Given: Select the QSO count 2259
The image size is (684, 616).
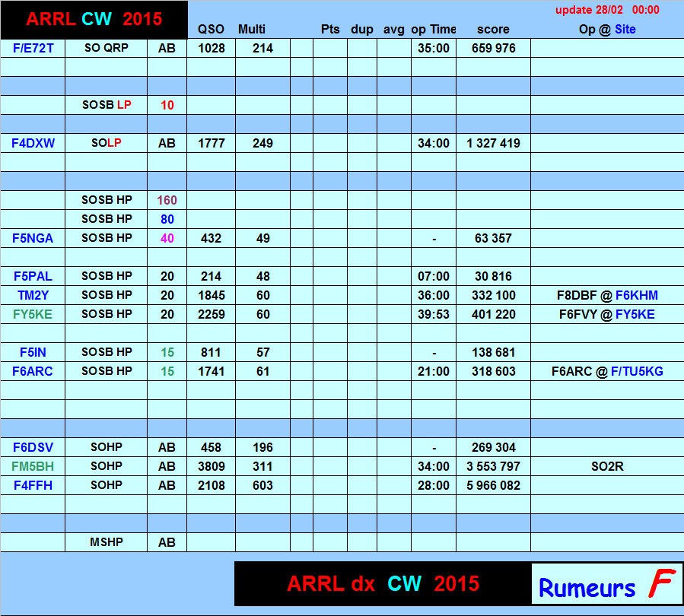Looking at the screenshot, I should [211, 314].
